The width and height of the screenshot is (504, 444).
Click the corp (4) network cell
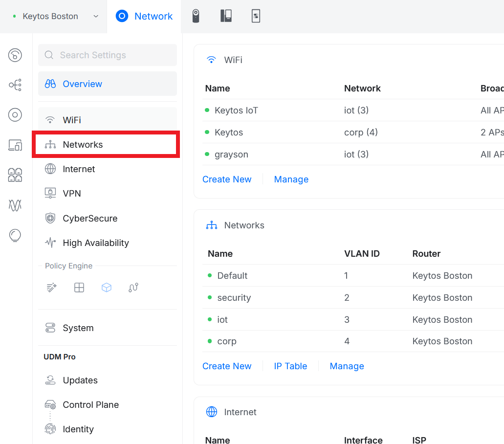click(x=361, y=132)
